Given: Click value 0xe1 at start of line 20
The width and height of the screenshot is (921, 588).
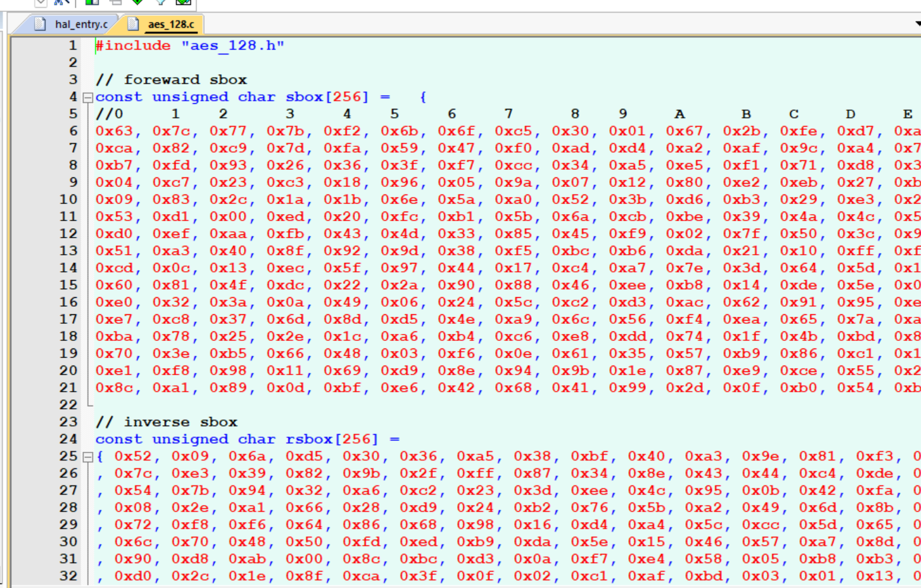Looking at the screenshot, I should (114, 371).
